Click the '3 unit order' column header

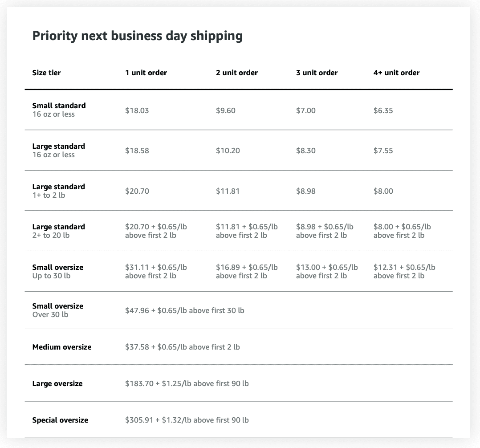coord(317,73)
